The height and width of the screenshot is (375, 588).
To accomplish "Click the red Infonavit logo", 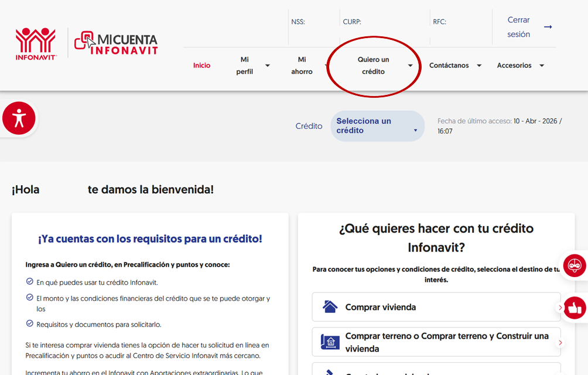I will (36, 43).
